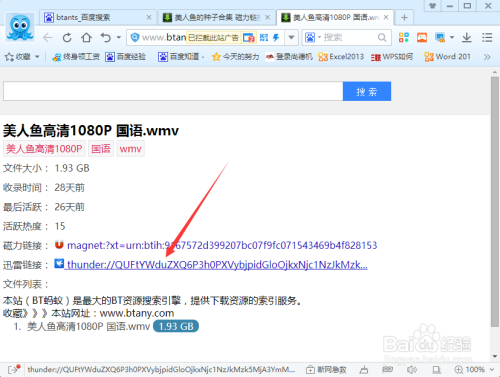Go back to the previous page
Image resolution: width=500 pixels, height=377 pixels.
click(x=48, y=38)
